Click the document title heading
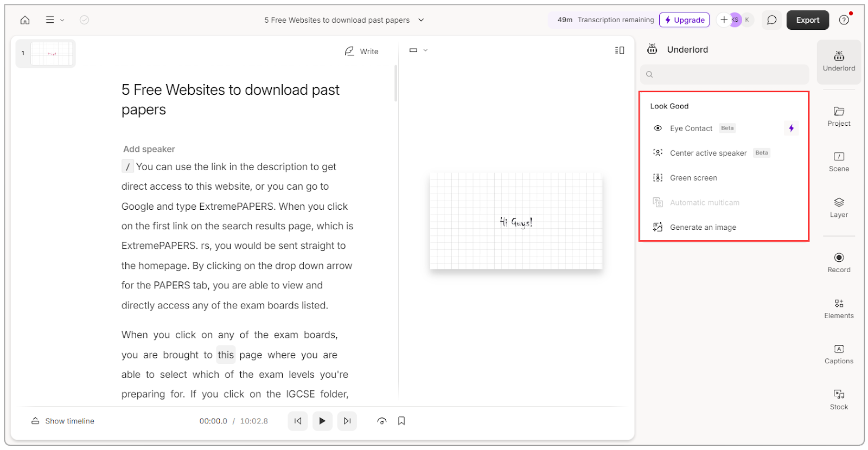Screen dimensions: 868x450 click(231, 100)
